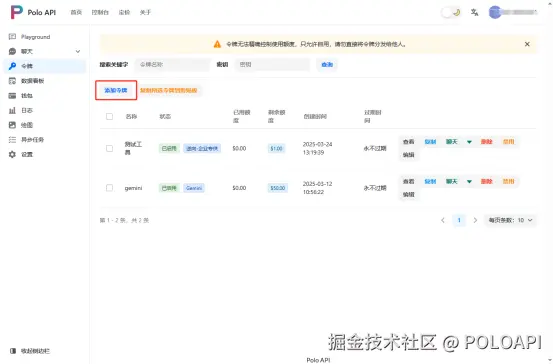Click orange 禁用 in the gemini row
The image size is (554, 364).
coord(508,181)
